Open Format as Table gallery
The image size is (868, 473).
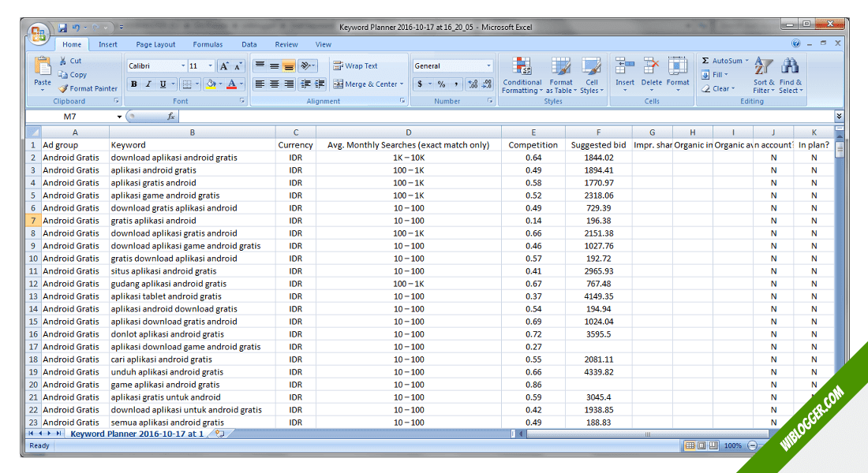coord(561,76)
